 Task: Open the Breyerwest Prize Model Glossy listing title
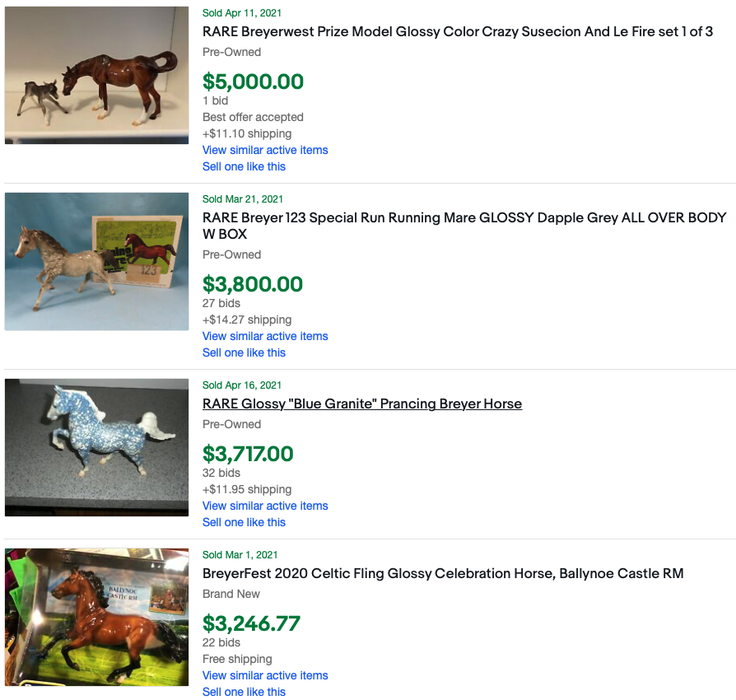[457, 32]
